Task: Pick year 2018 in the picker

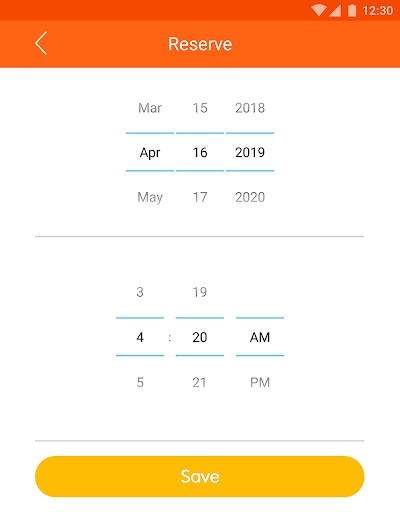Action: pos(250,108)
